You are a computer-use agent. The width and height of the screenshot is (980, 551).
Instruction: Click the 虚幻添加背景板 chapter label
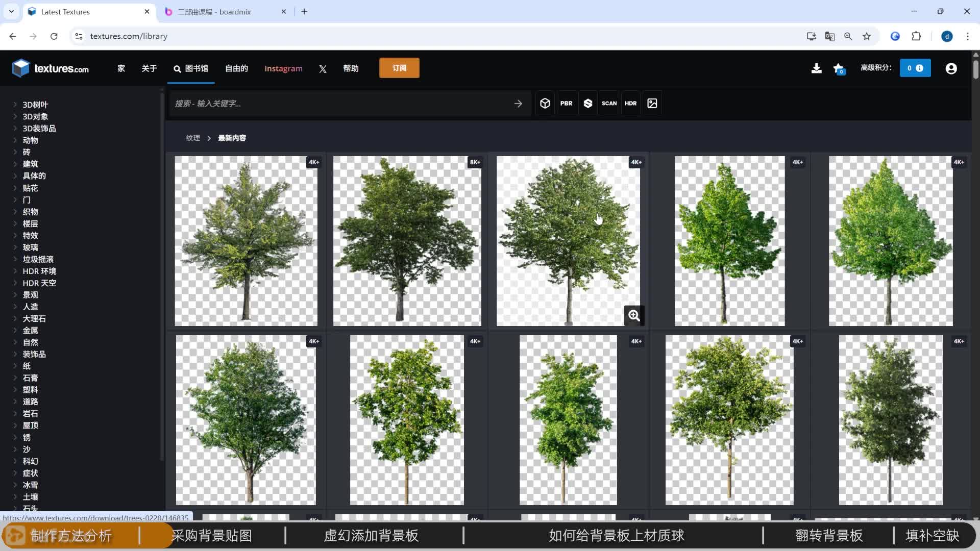(371, 536)
